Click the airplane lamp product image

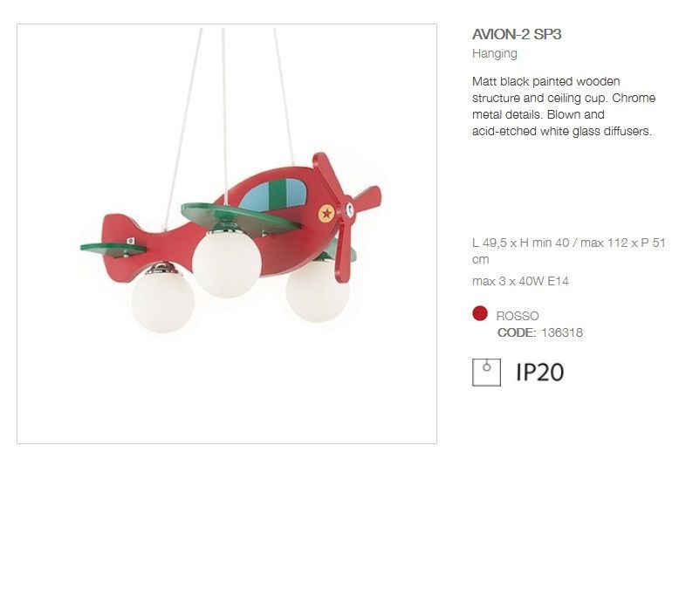[x=227, y=234]
